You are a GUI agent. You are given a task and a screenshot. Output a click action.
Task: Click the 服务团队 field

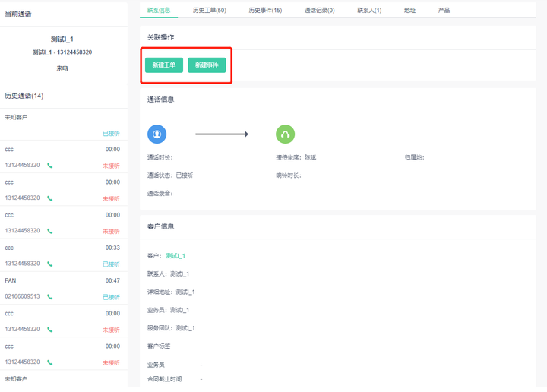(x=171, y=328)
